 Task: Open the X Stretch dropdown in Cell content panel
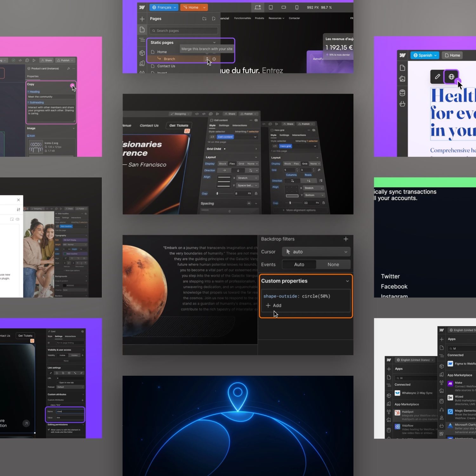(x=247, y=178)
